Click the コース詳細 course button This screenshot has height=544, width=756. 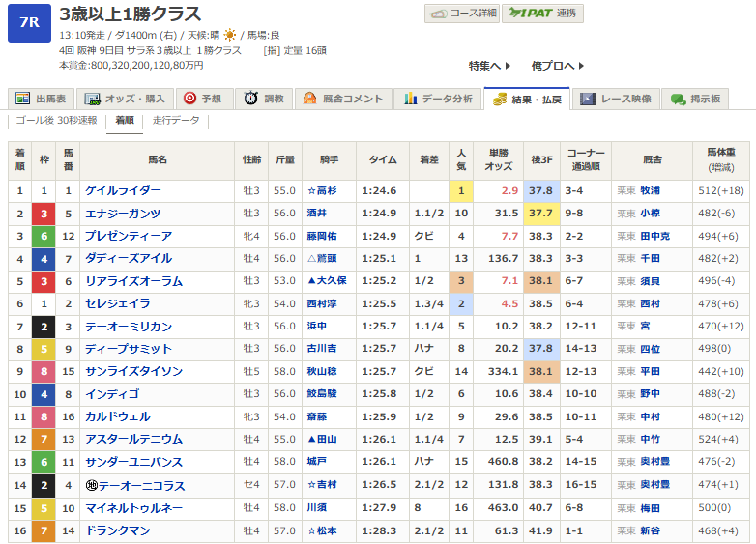461,14
